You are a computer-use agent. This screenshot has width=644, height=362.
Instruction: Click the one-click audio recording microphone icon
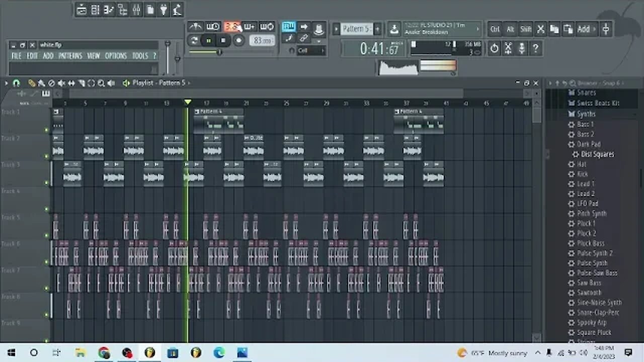522,48
